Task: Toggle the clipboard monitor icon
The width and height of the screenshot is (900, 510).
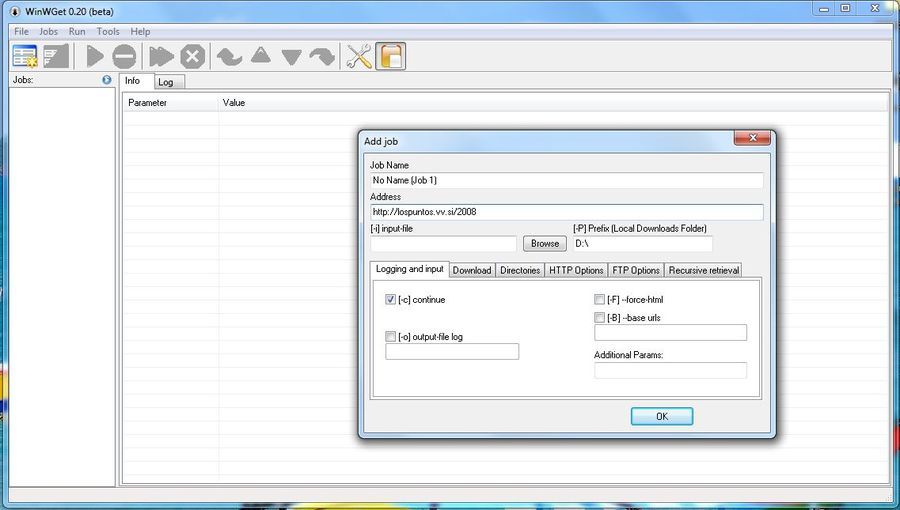Action: (391, 56)
